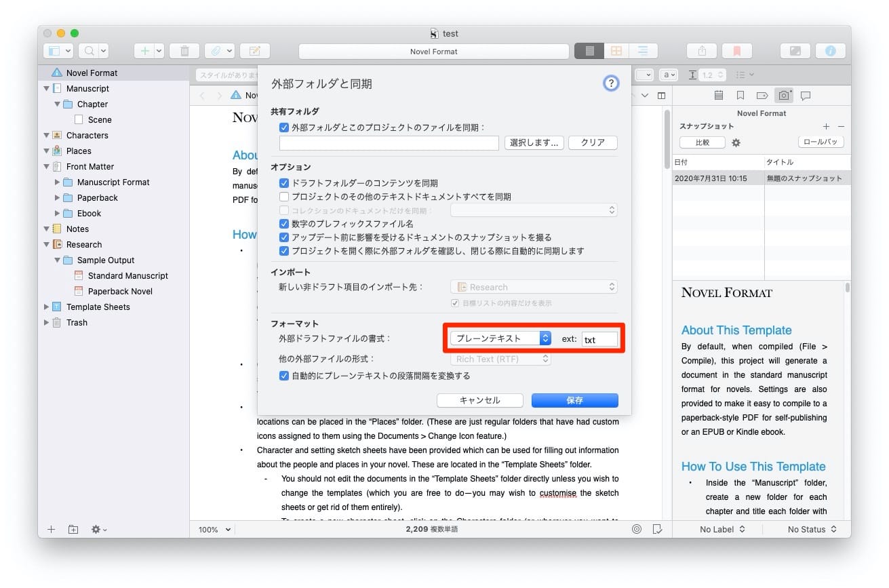Open the 100% zoom dropdown
The image size is (889, 588).
[x=215, y=529]
